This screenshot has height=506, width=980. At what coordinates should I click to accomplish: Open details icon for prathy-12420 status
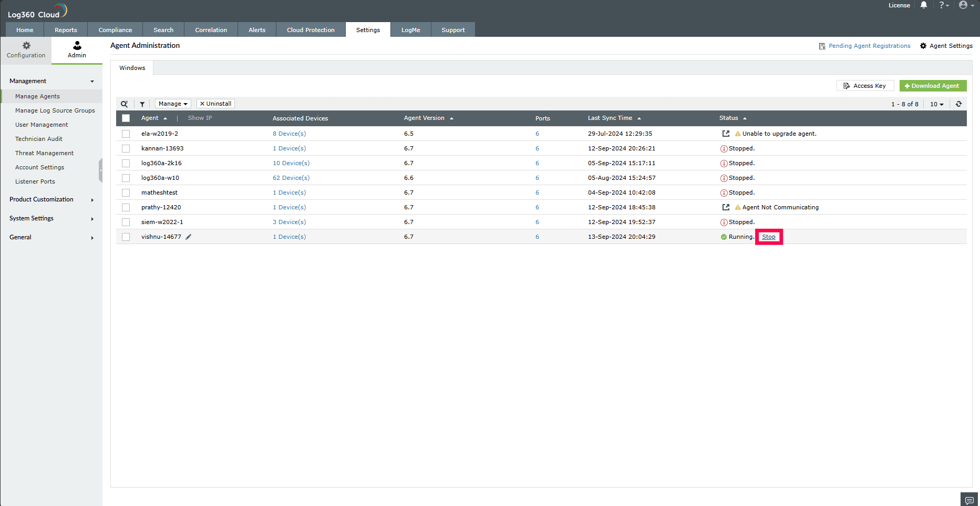click(726, 207)
